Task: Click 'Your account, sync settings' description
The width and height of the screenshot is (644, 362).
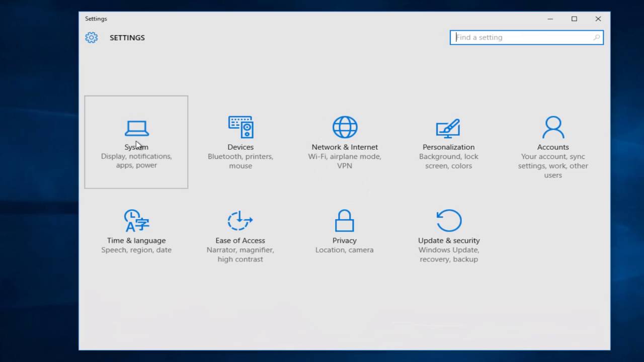Action: click(x=553, y=166)
